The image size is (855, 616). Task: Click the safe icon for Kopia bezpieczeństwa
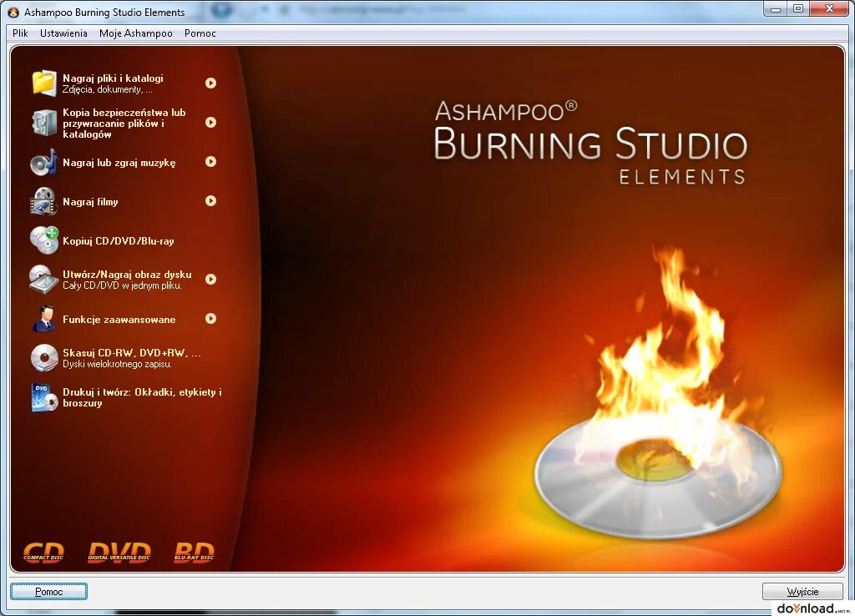tap(44, 123)
